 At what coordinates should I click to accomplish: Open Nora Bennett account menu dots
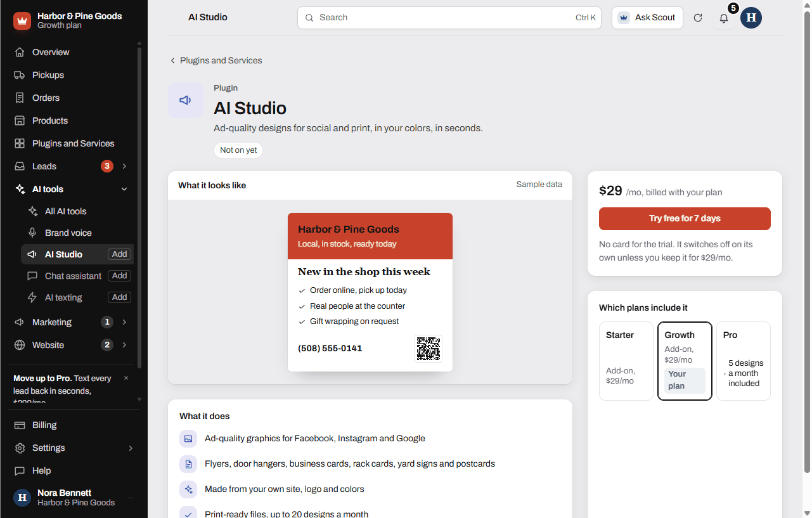click(x=130, y=498)
